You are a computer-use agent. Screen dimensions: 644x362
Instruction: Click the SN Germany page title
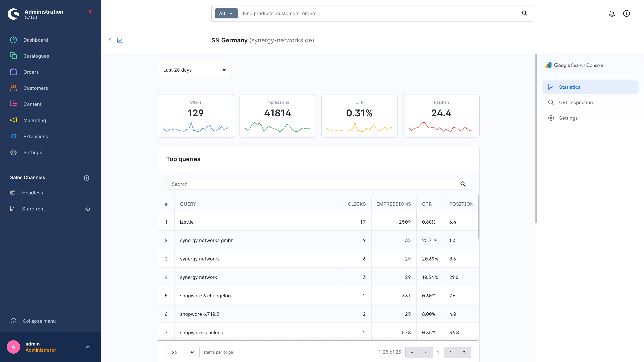click(x=263, y=40)
